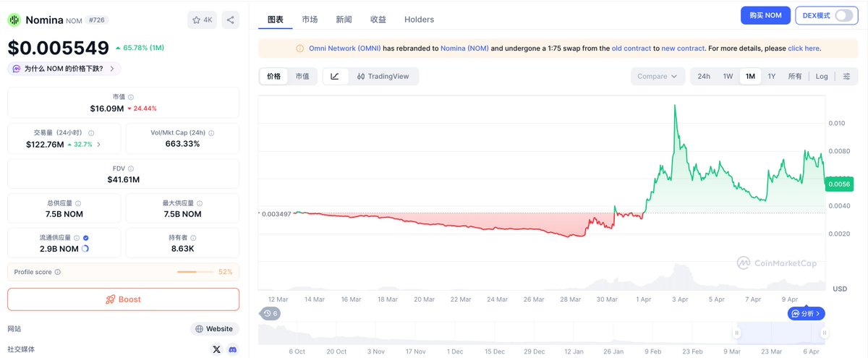Add NOM to watchlist star button
Viewport: 868px width, 358px height.
click(203, 20)
